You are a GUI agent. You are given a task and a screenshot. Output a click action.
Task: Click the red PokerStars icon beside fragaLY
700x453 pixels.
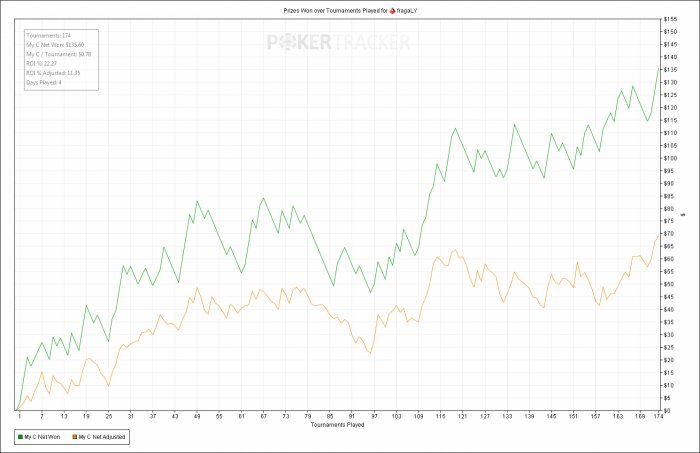coord(392,11)
